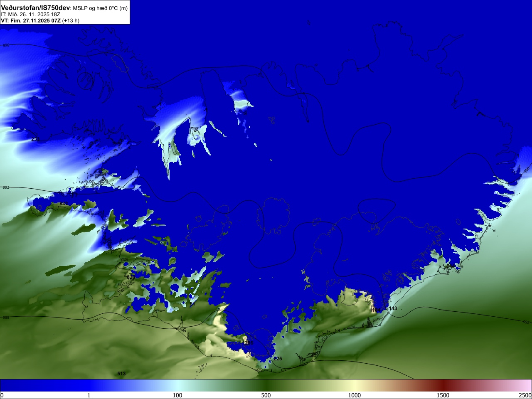Select the 'IT: Mið. 26. 11. 2025 18Z' line
532x399 pixels.
pos(30,15)
